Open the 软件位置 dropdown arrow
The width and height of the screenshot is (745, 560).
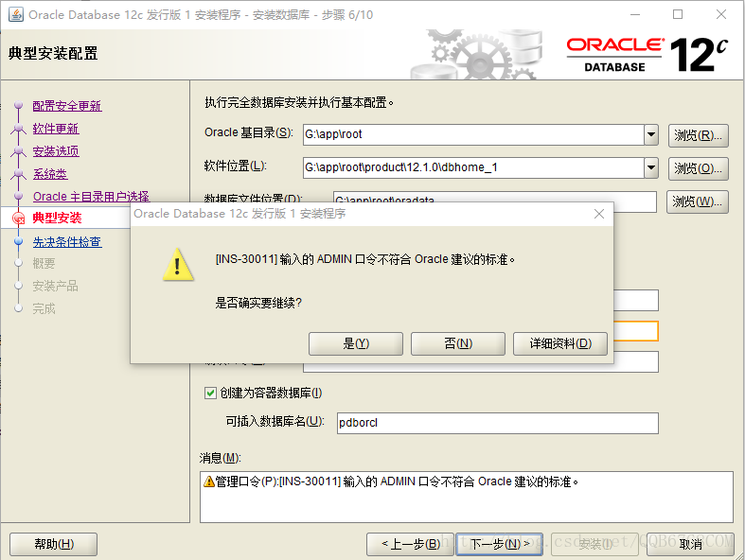[x=651, y=167]
